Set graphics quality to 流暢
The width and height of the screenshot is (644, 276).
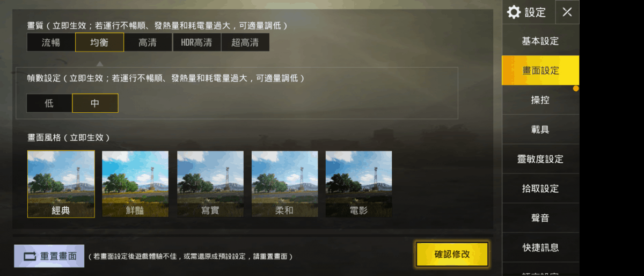51,42
